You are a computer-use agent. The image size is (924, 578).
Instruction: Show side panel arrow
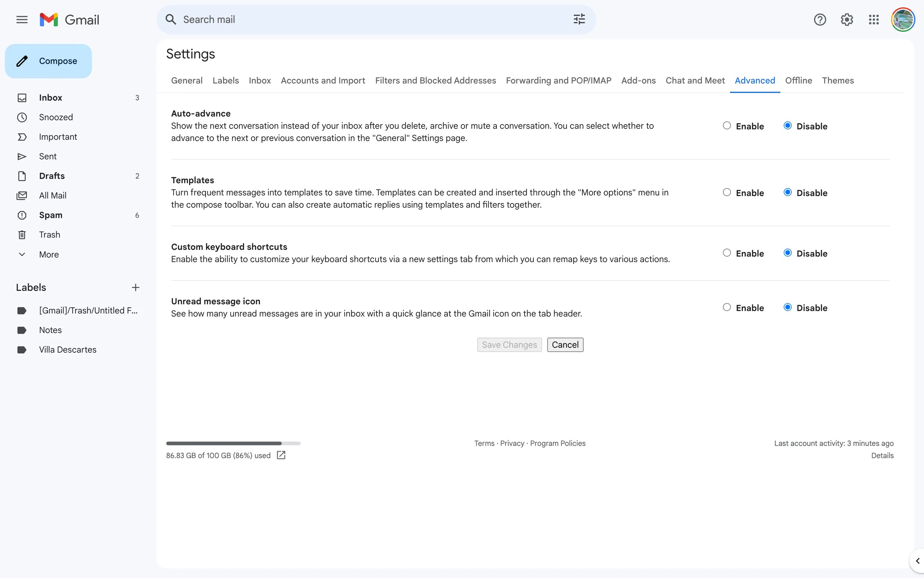918,561
